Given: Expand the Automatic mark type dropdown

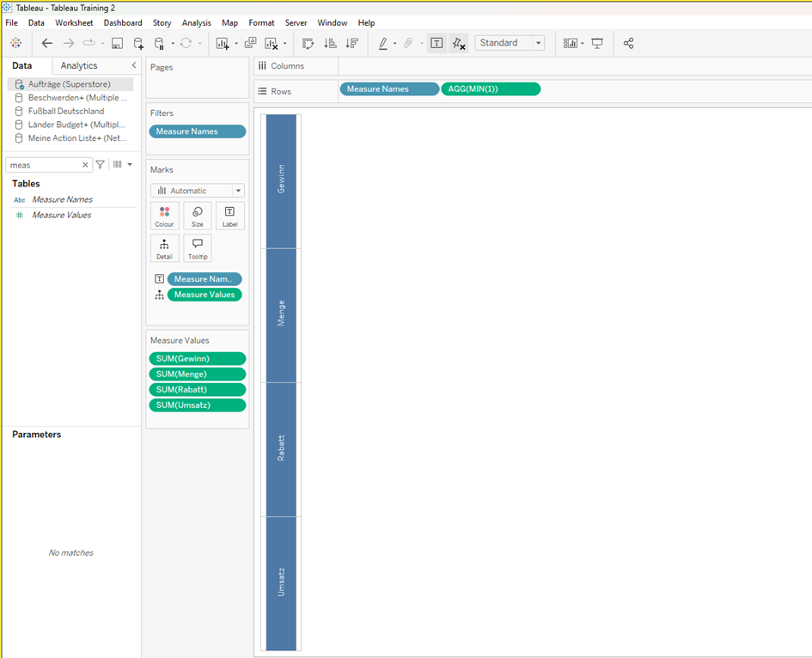Looking at the screenshot, I should click(197, 191).
